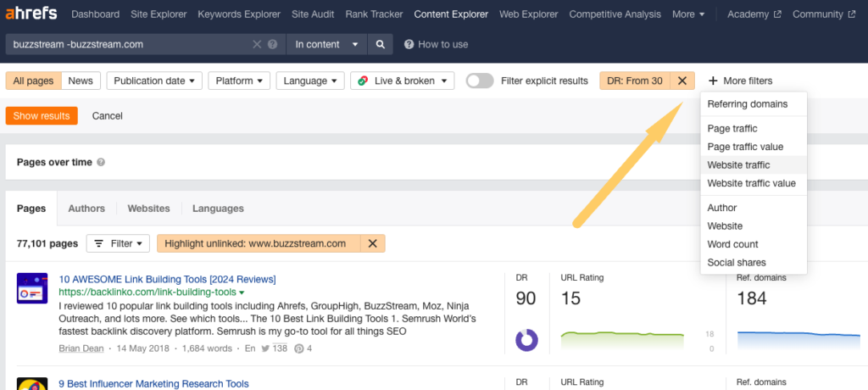Image resolution: width=868 pixels, height=390 pixels.
Task: Open 9 Best Influencer Marketing Research Tools
Action: [154, 383]
